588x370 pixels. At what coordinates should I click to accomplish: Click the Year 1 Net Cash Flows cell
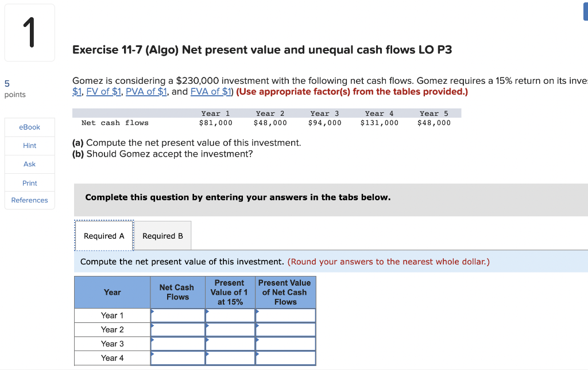(x=178, y=315)
